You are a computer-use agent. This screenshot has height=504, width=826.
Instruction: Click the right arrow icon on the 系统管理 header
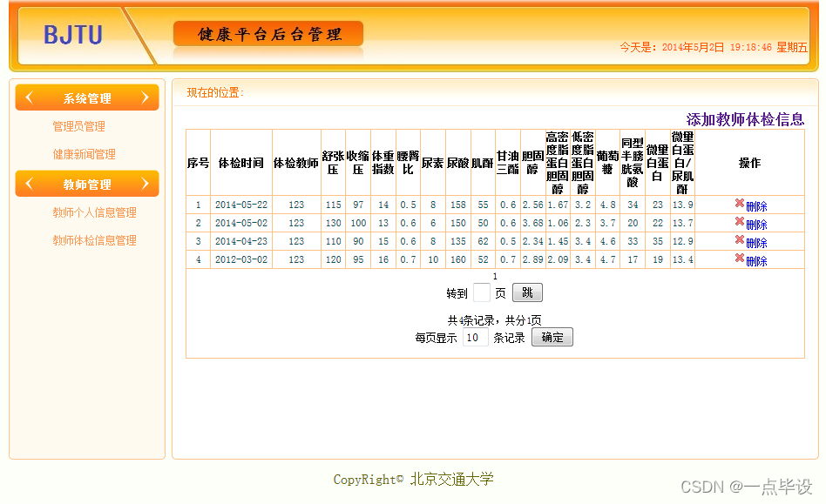click(x=146, y=97)
